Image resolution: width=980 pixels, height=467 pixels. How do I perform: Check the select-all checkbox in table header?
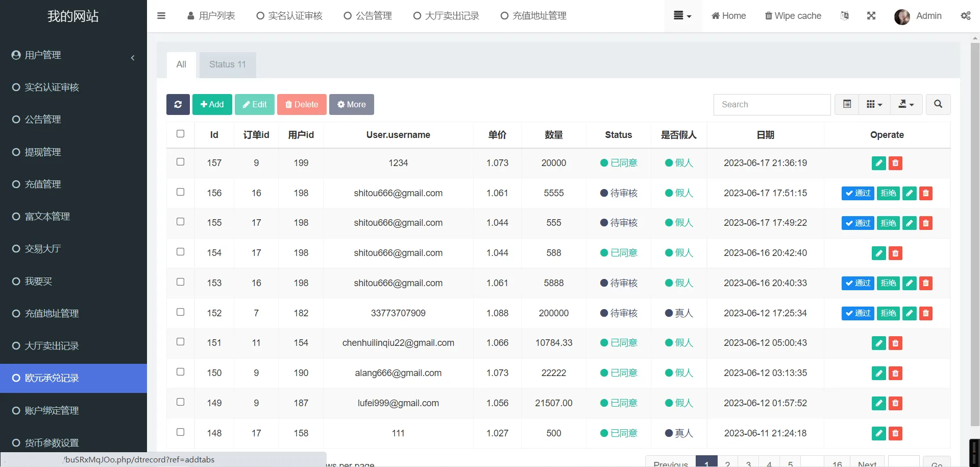coord(180,134)
